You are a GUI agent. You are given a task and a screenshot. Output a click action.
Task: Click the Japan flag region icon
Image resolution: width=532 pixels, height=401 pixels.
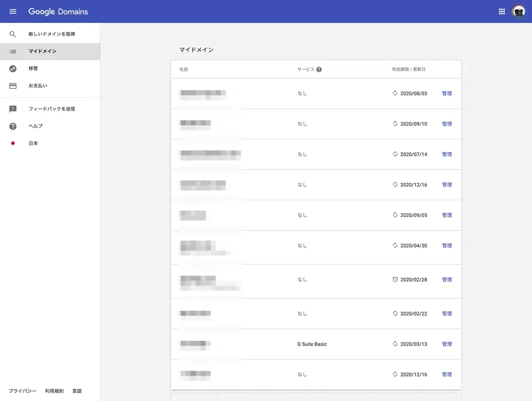click(13, 143)
